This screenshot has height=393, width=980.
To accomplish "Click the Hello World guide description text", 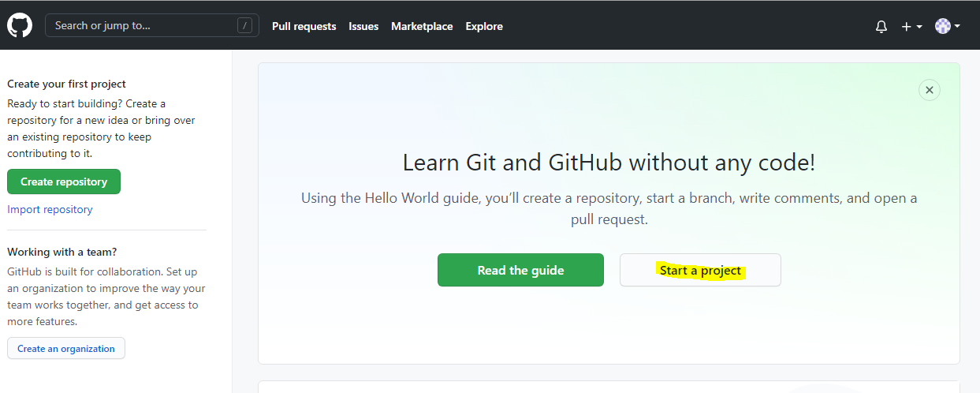I will tap(609, 208).
